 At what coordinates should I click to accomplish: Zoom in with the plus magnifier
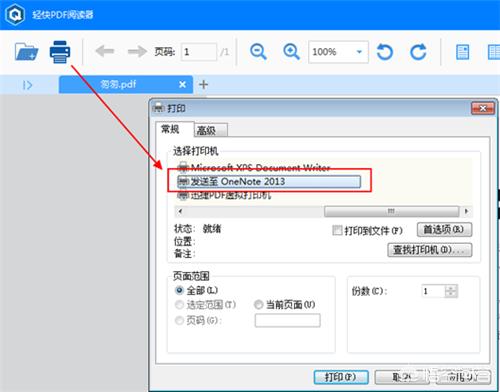(291, 52)
